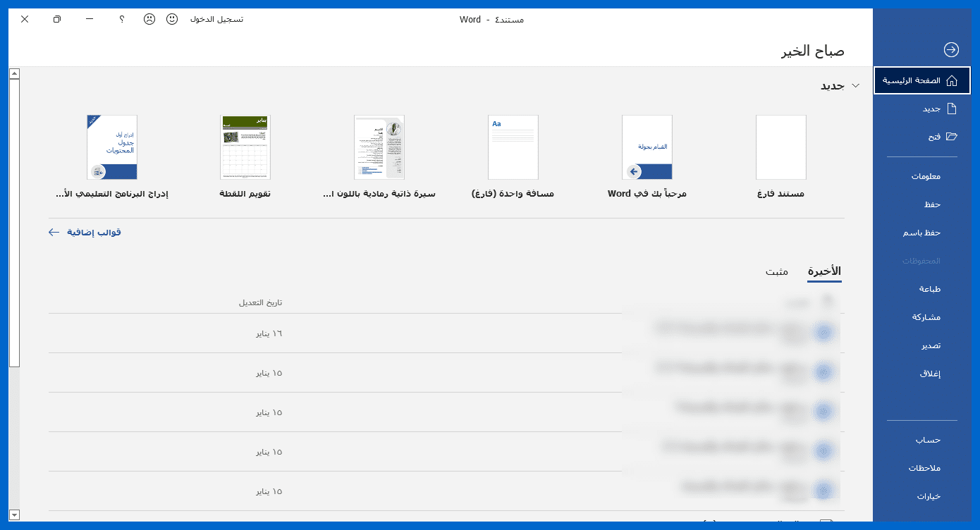This screenshot has height=530, width=980.
Task: Select the مسافة واحدة (فارغ) template
Action: pos(513,147)
